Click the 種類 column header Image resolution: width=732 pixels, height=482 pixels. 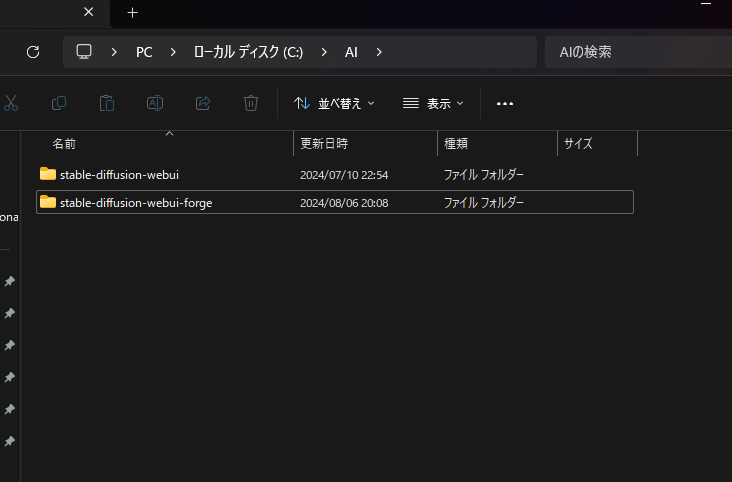pos(456,144)
